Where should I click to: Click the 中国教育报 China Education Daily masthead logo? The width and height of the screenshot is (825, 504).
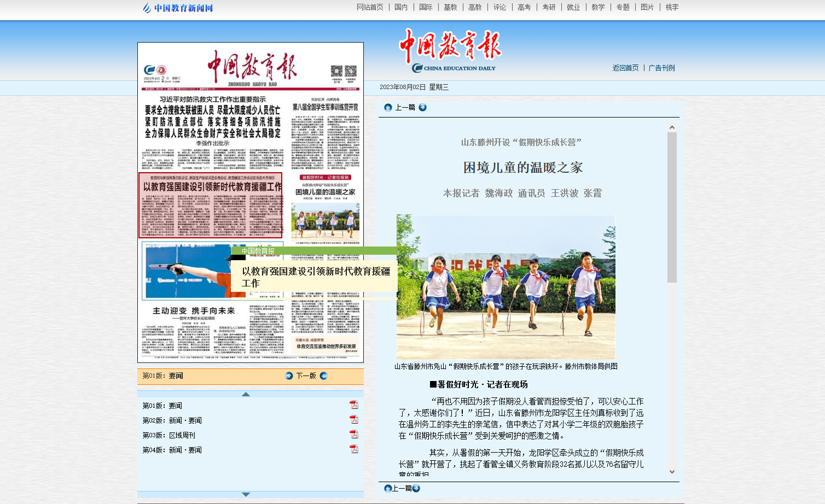(451, 50)
